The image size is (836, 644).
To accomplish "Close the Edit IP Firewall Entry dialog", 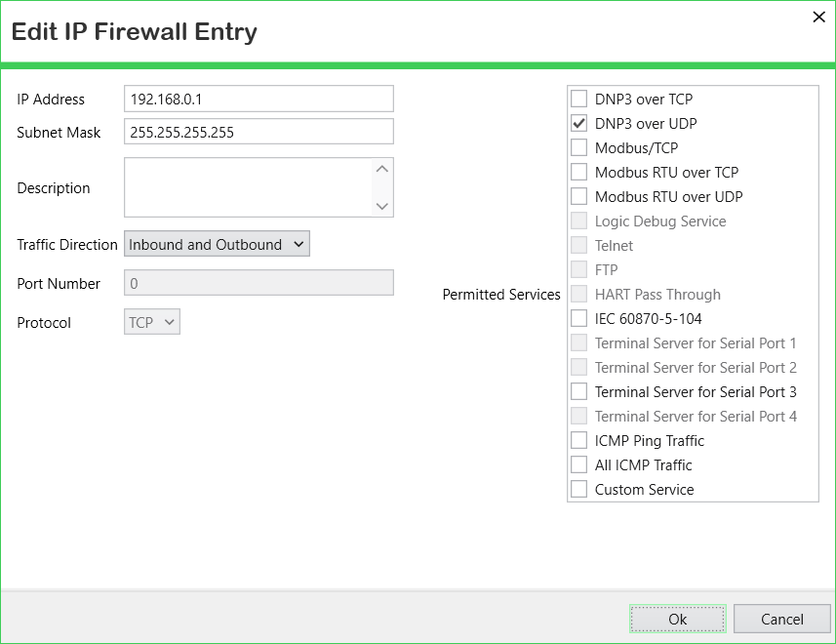I will tap(819, 17).
